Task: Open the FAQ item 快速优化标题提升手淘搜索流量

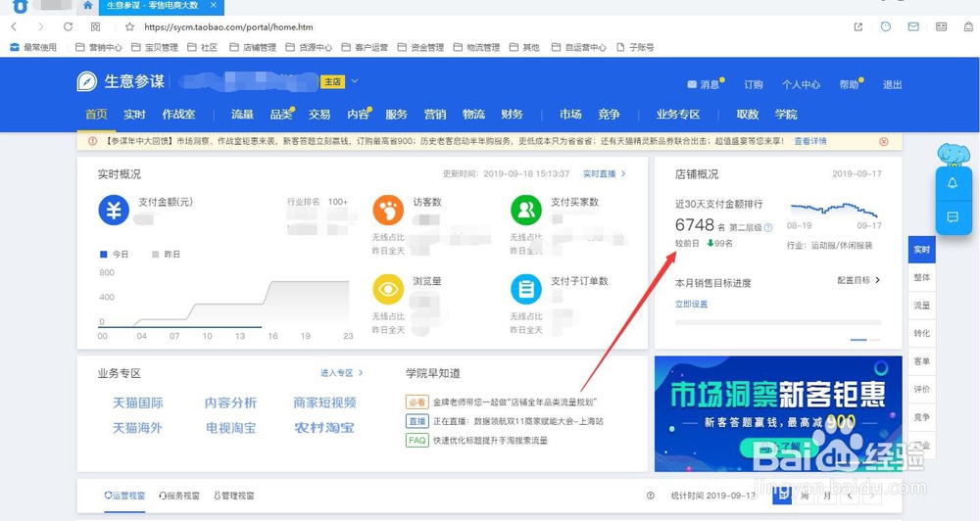Action: click(476, 441)
